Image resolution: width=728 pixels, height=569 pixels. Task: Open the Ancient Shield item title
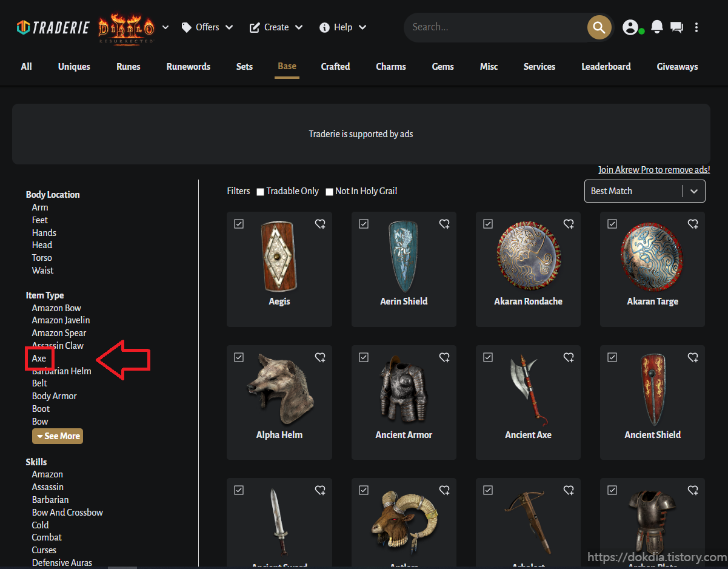(x=652, y=435)
